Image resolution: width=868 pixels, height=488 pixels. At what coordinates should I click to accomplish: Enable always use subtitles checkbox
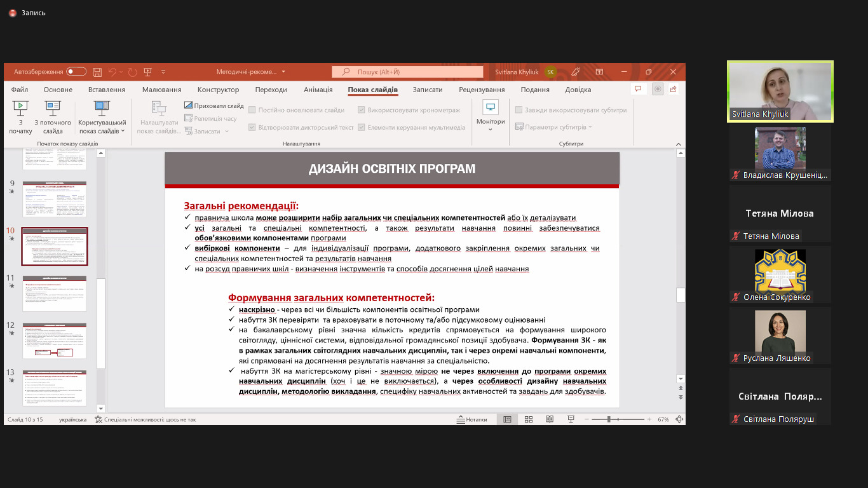point(519,110)
